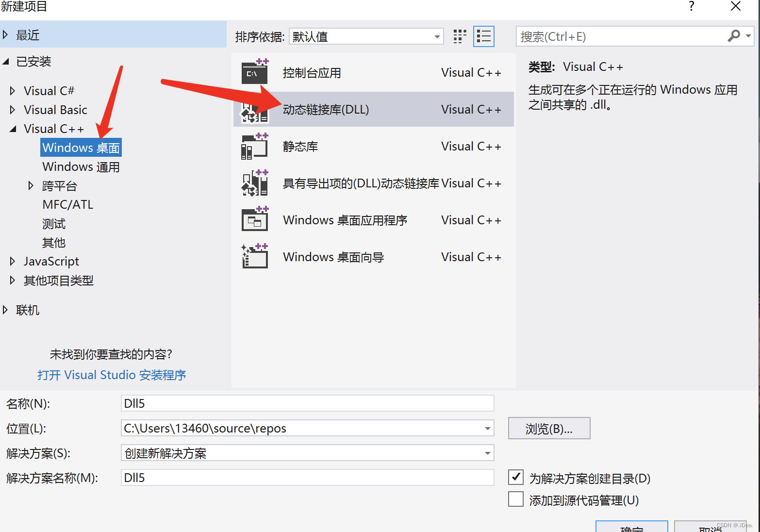Image resolution: width=760 pixels, height=532 pixels.
Task: Open the dialog help question mark
Action: 692,6
